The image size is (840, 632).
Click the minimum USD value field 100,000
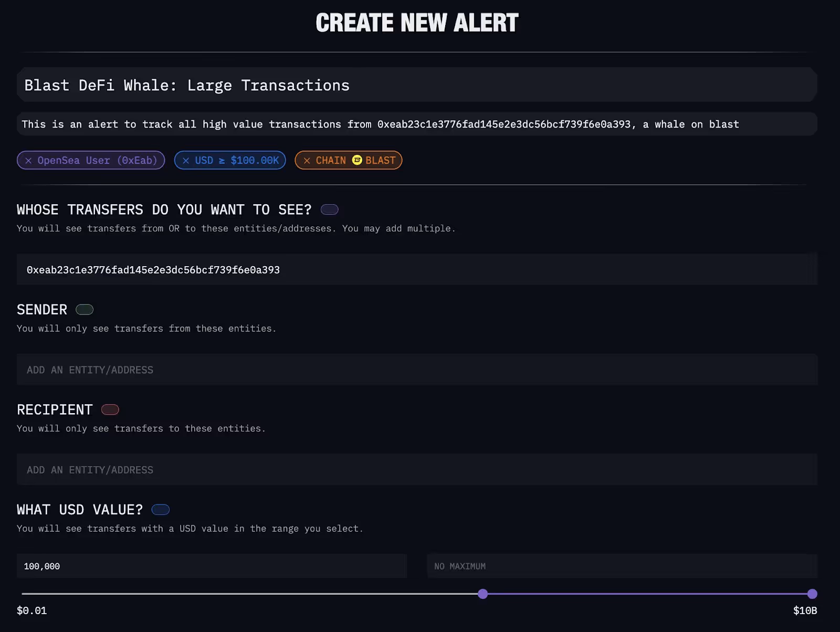coord(212,566)
